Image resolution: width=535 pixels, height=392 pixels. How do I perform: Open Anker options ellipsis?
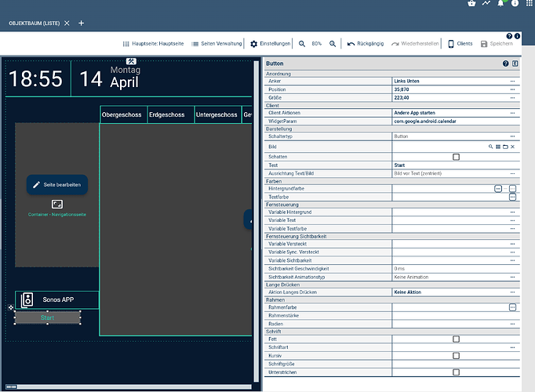[x=512, y=81]
